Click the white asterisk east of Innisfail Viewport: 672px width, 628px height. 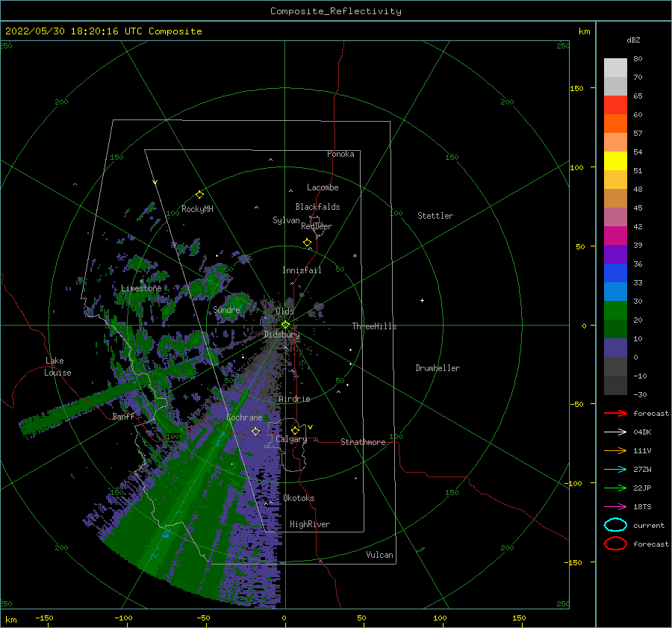click(355, 256)
